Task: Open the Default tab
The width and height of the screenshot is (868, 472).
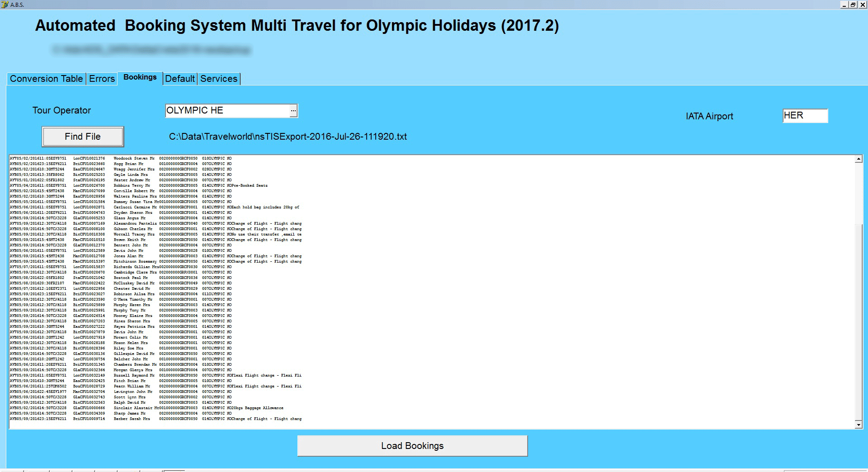Action: (180, 79)
